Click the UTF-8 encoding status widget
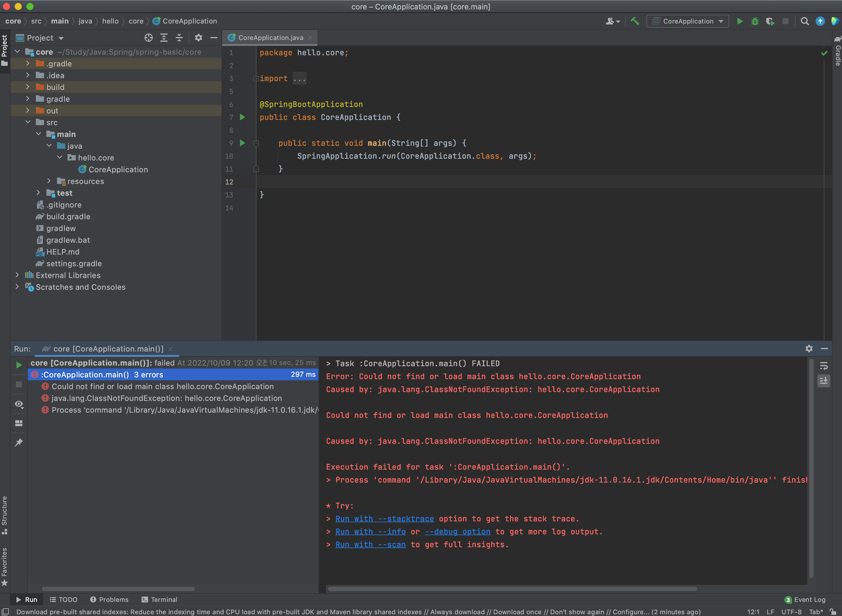This screenshot has height=616, width=842. (791, 612)
